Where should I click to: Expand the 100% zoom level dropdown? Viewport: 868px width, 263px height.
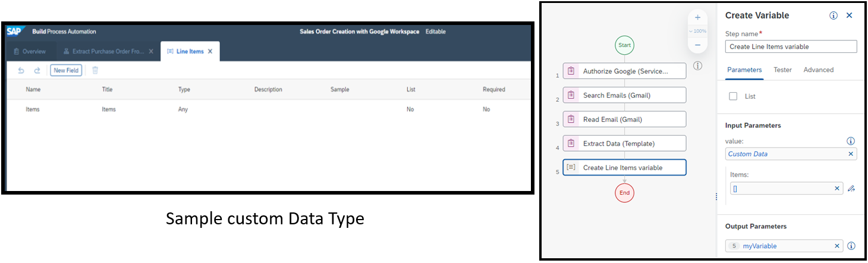coord(697,31)
